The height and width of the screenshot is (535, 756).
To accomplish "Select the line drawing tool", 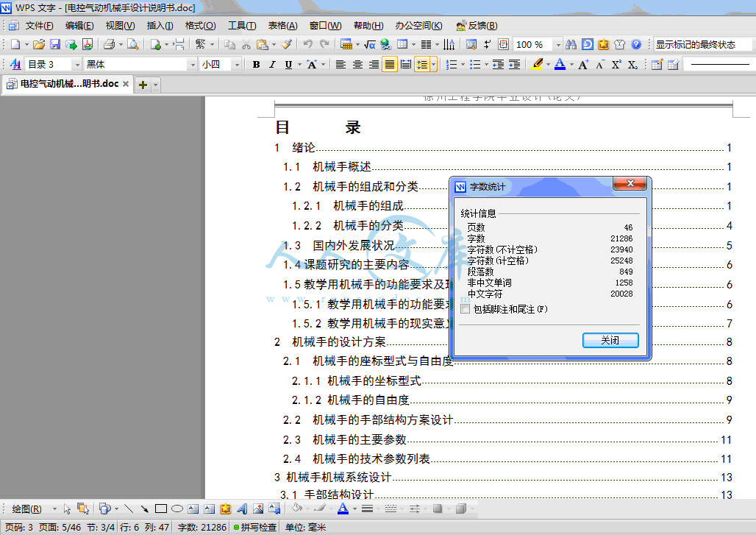I will pyautogui.click(x=128, y=509).
